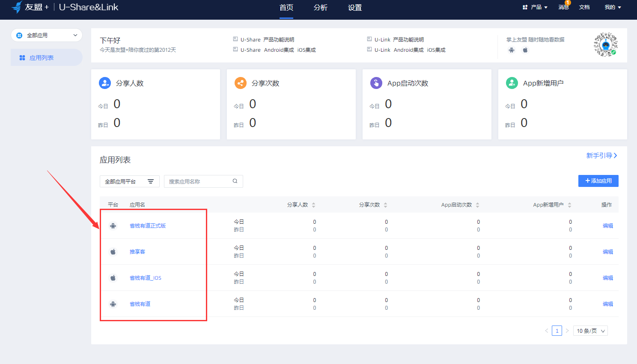Click the search magnifier icon
The image size is (637, 364).
pos(235,181)
